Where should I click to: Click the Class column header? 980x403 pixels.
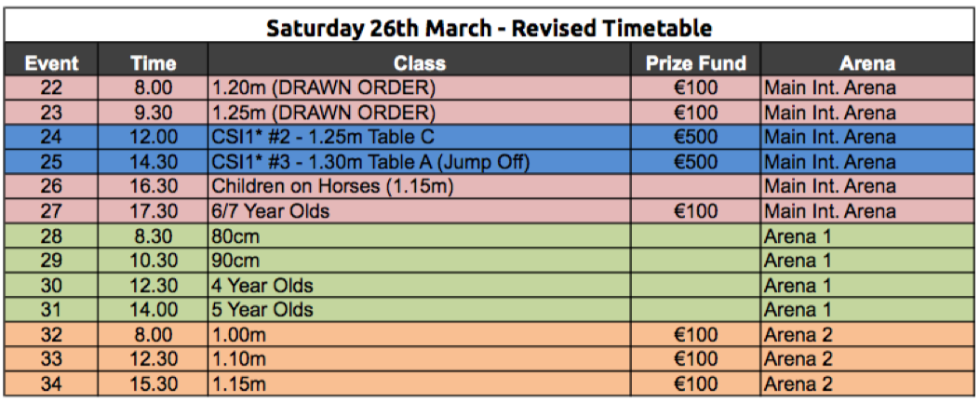pos(420,62)
